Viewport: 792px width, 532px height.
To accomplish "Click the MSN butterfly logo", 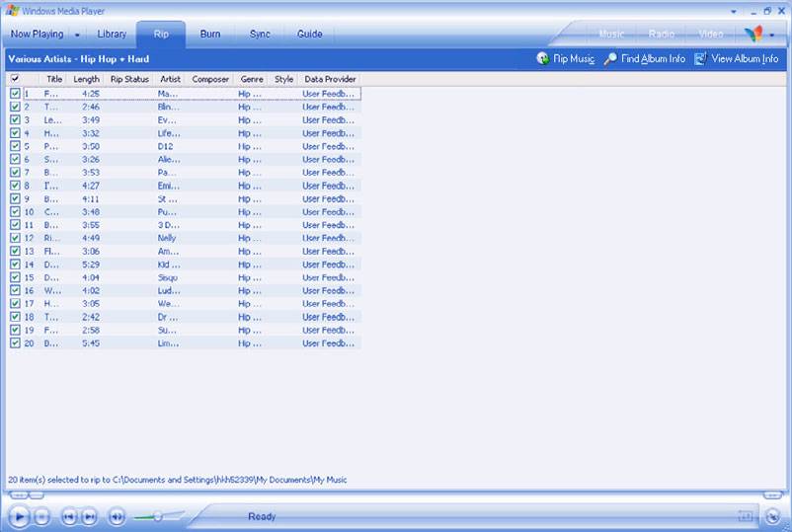I will [x=753, y=34].
